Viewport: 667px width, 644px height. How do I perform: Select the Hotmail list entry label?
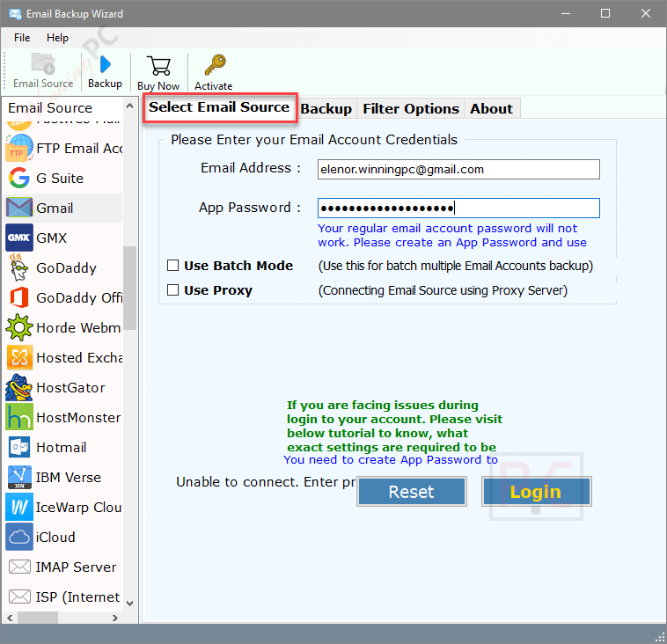point(62,448)
